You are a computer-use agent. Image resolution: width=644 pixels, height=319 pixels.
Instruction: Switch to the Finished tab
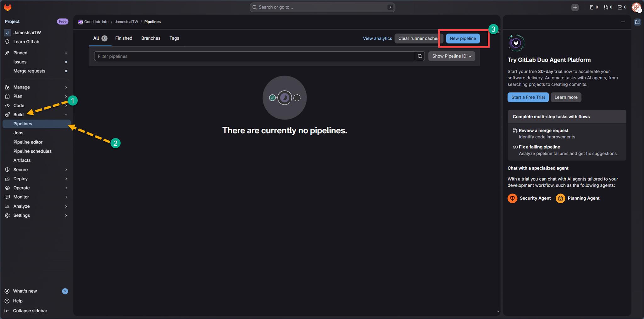pyautogui.click(x=124, y=38)
